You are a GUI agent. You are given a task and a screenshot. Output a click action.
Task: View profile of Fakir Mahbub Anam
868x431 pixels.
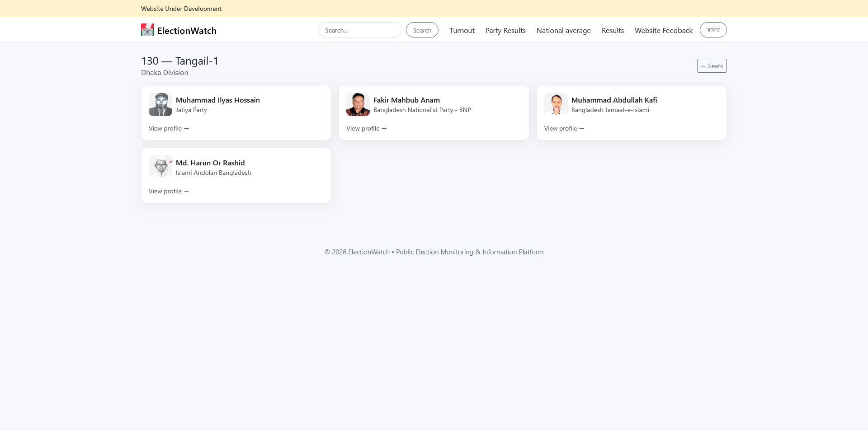click(x=366, y=129)
